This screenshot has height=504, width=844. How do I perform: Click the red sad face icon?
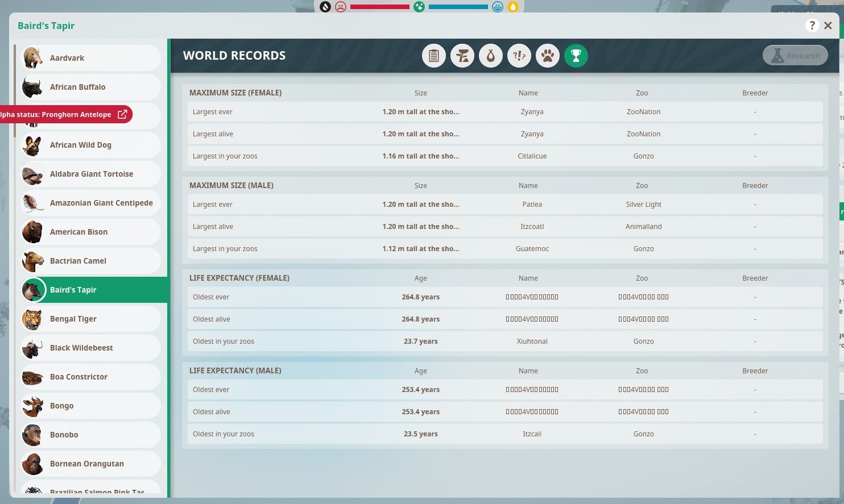[341, 7]
